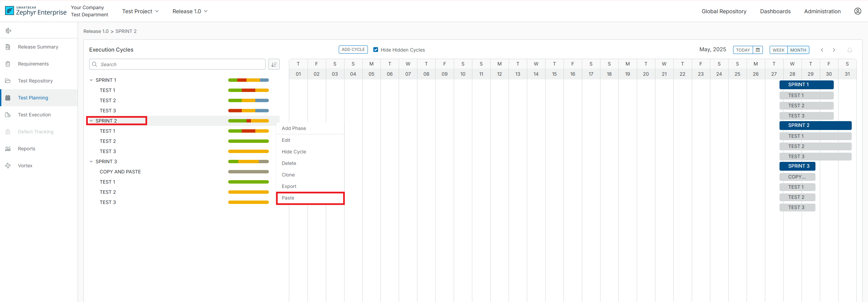Image resolution: width=868 pixels, height=302 pixels.
Task: Select Paste from context menu
Action: pos(288,198)
